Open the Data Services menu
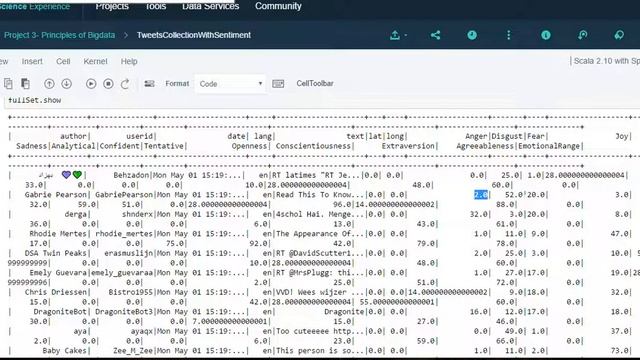Viewport: 640px width, 360px height. [x=211, y=6]
